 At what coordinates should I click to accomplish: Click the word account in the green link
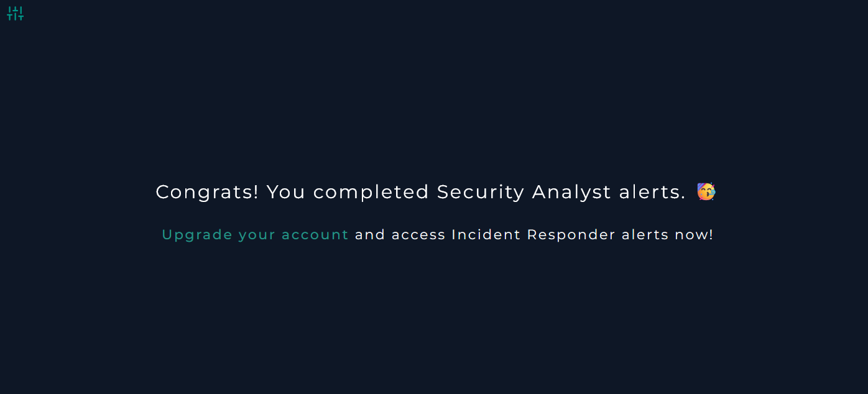point(315,235)
